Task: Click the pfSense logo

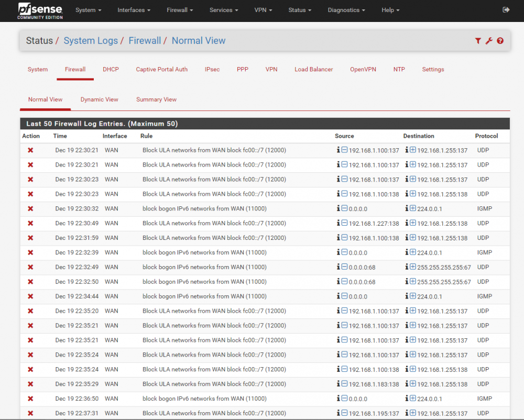Action: (39, 9)
